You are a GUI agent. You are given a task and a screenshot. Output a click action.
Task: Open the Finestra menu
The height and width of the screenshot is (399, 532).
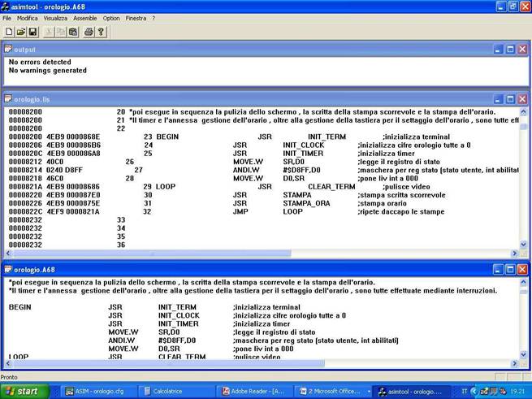point(136,18)
